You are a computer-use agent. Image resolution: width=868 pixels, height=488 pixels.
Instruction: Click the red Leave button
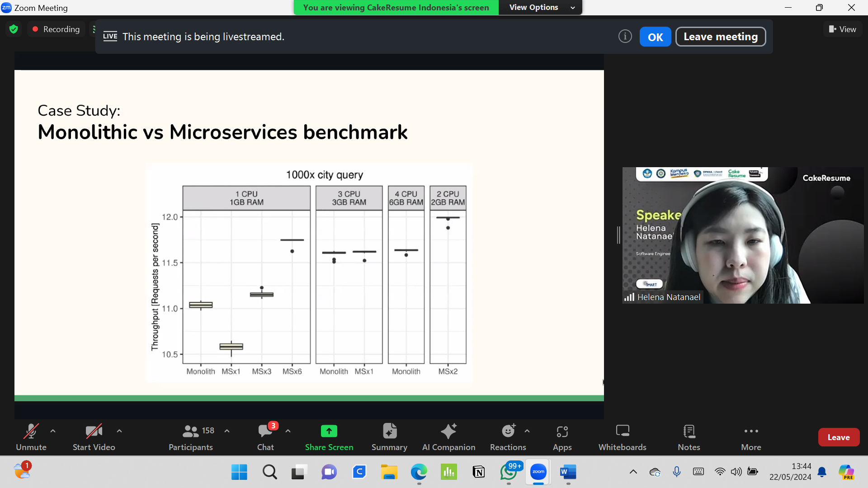pyautogui.click(x=839, y=437)
